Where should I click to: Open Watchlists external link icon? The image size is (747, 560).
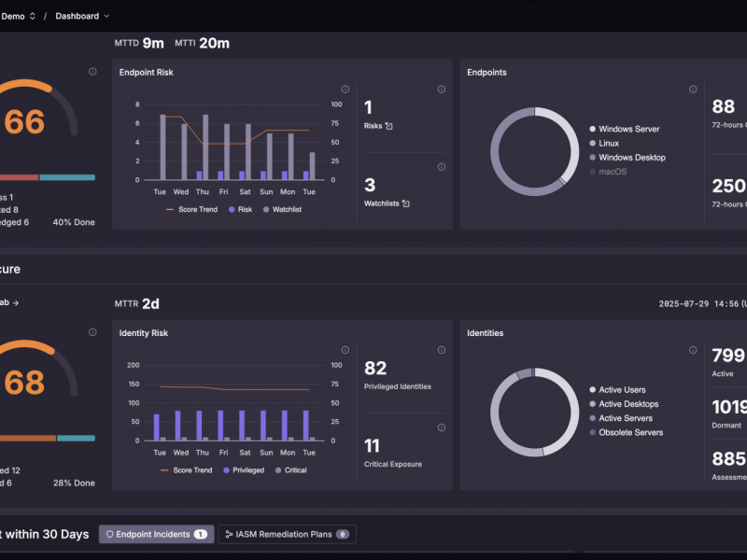point(406,203)
